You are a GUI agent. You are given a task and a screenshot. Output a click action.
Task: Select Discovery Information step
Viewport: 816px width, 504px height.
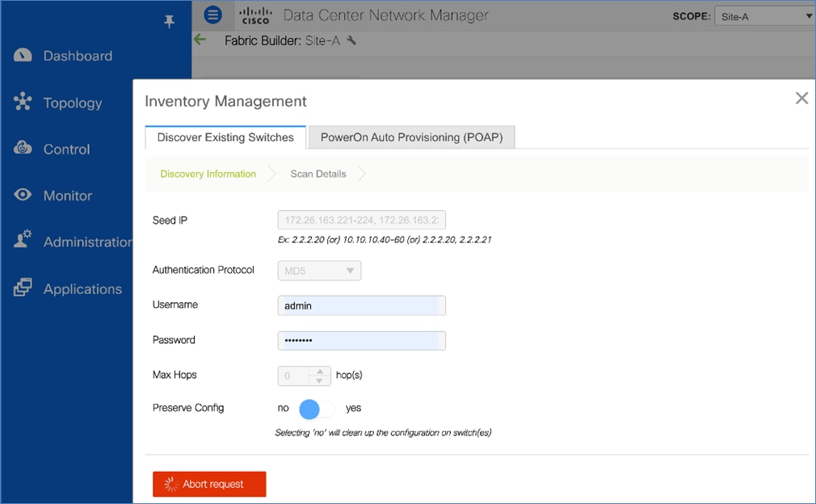tap(208, 174)
